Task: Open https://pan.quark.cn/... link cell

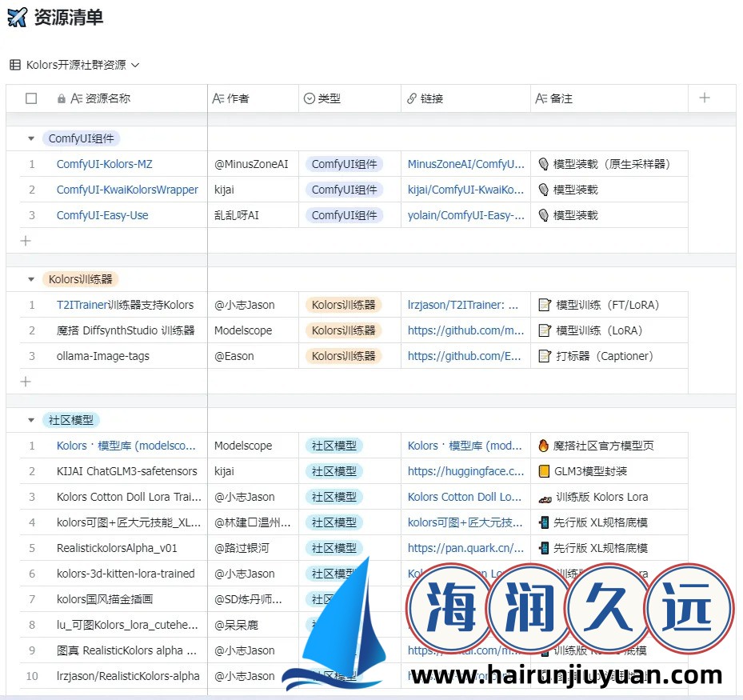Action: pos(465,548)
